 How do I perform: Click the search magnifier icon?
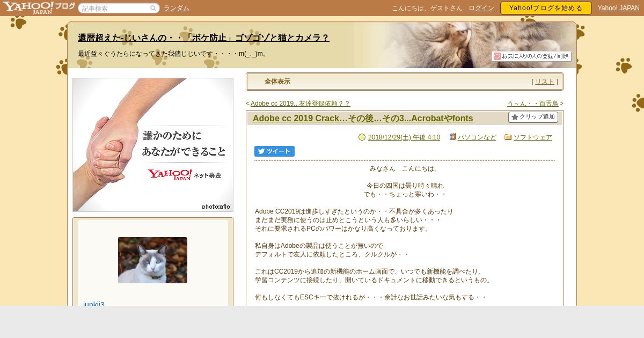point(153,8)
